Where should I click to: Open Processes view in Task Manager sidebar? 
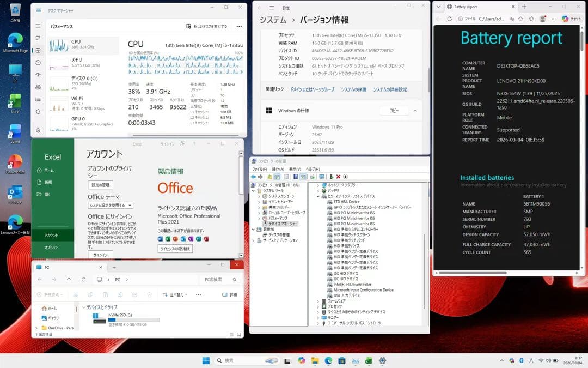click(38, 39)
